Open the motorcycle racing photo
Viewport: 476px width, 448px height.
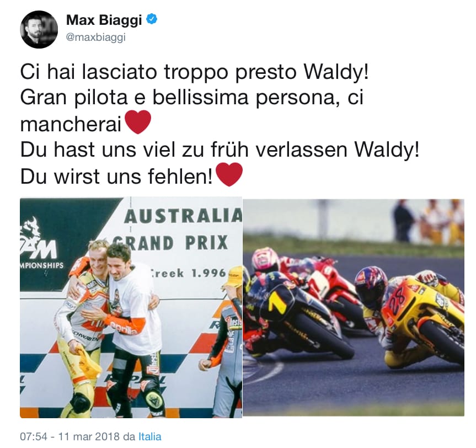coord(354,307)
